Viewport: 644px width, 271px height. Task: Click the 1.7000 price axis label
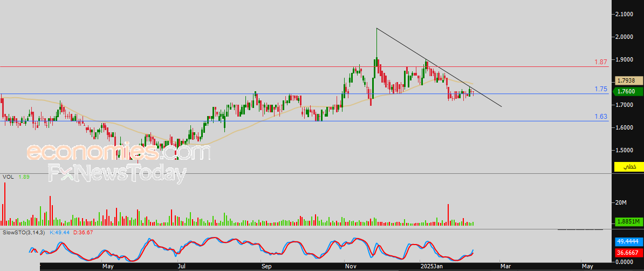coord(624,105)
